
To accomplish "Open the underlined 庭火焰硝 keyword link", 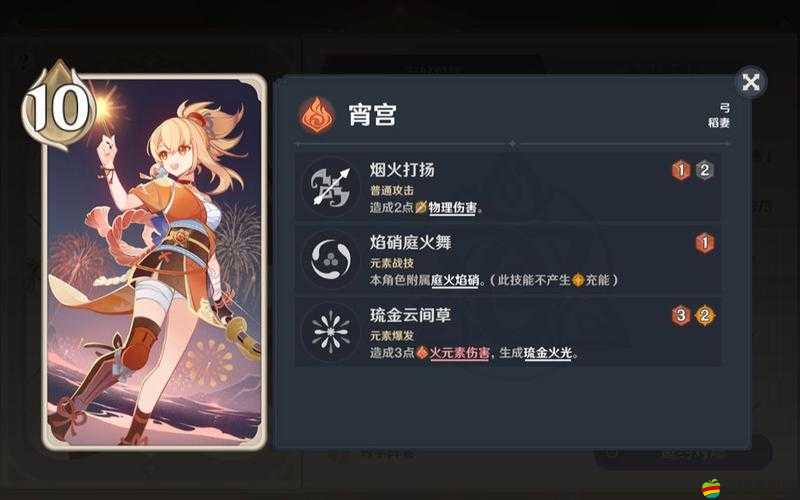I will [455, 280].
